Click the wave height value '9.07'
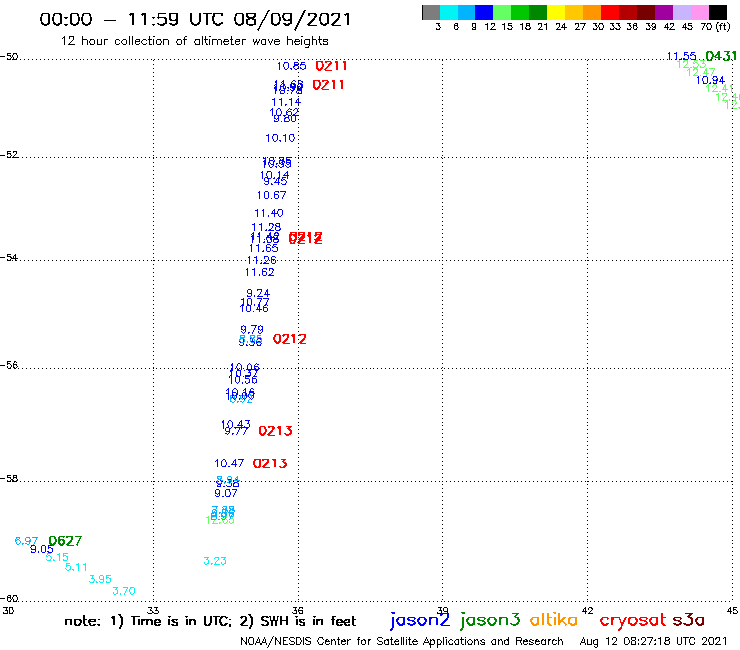 [226, 493]
